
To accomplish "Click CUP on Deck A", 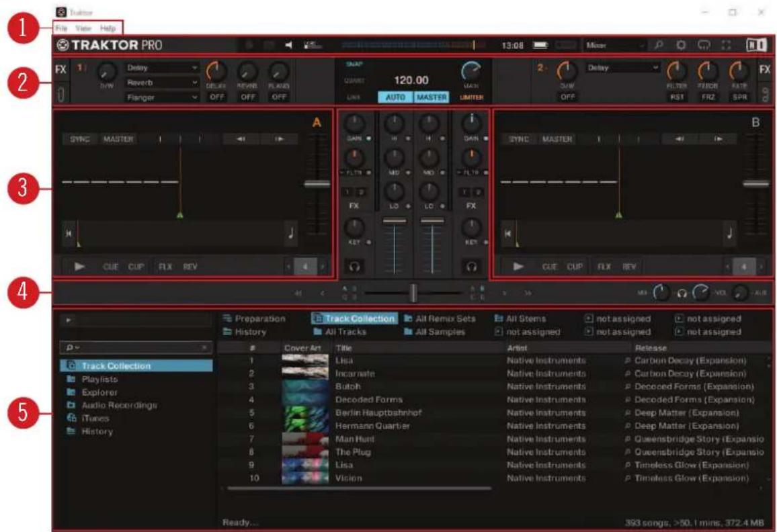I will coord(136,267).
